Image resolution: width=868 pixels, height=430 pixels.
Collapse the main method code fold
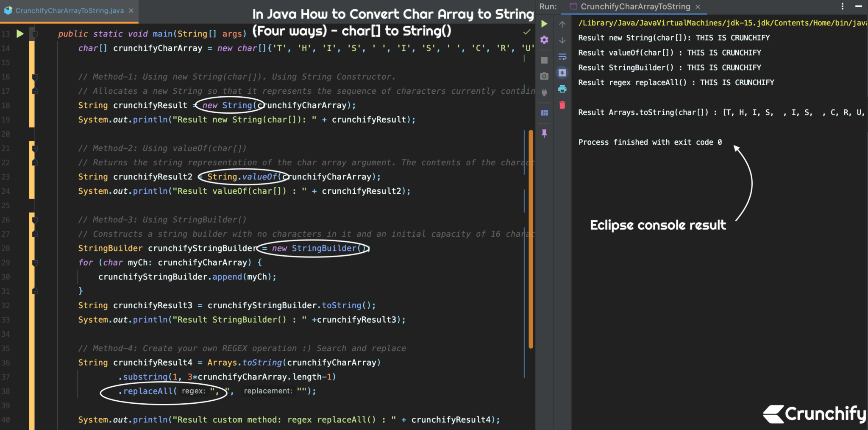(34, 34)
